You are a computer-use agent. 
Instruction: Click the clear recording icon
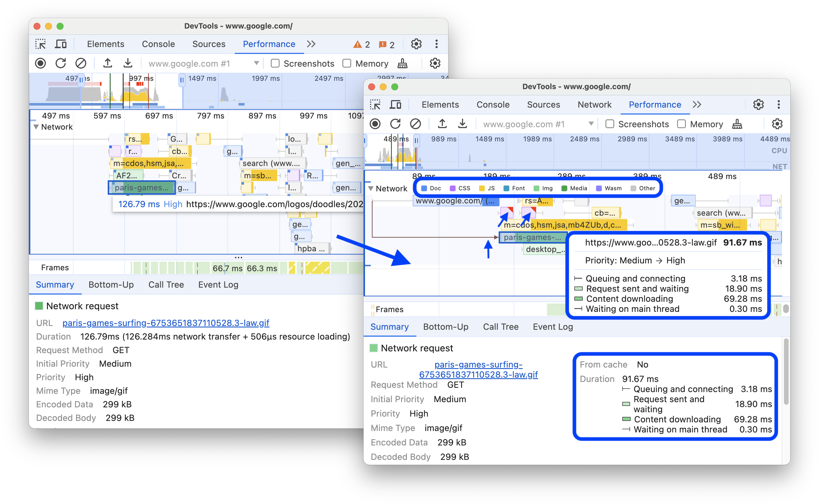[x=81, y=63]
